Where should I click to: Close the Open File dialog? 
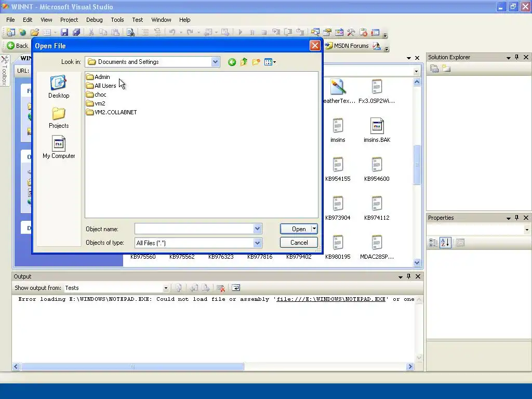[x=315, y=46]
